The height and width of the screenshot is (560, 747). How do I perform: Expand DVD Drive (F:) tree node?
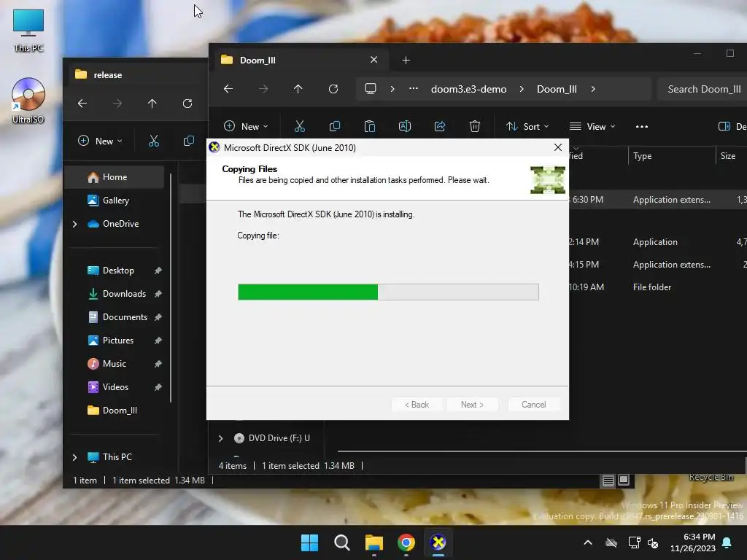click(x=220, y=438)
